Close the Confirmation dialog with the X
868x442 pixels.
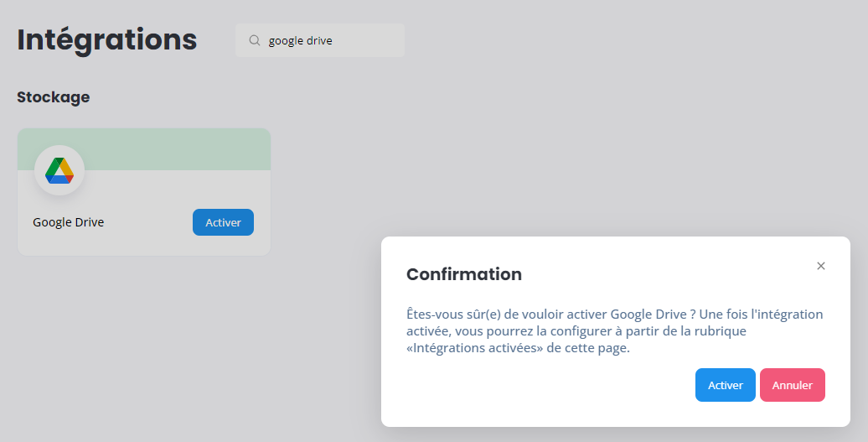pyautogui.click(x=821, y=266)
